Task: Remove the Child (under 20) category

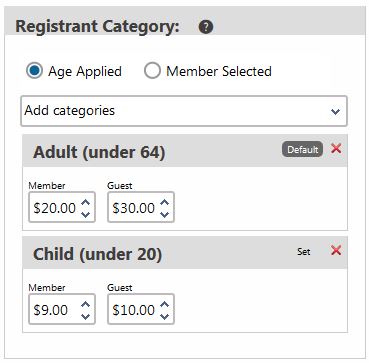Action: pyautogui.click(x=336, y=250)
